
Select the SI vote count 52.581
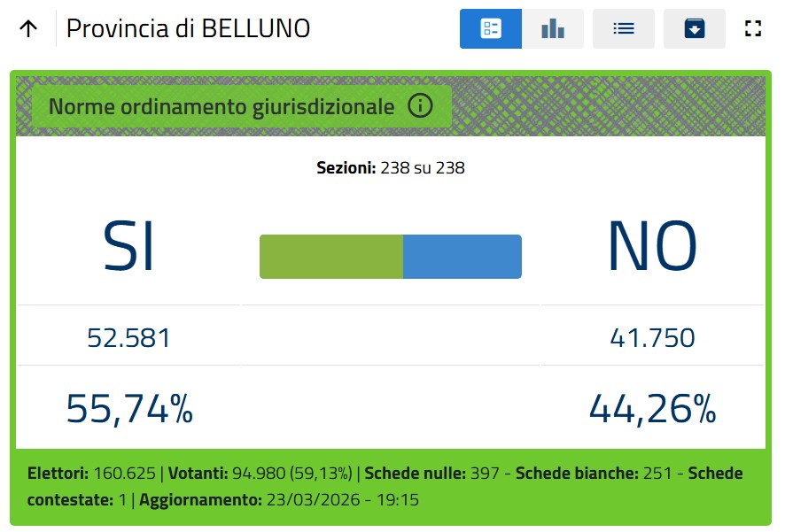(x=128, y=336)
